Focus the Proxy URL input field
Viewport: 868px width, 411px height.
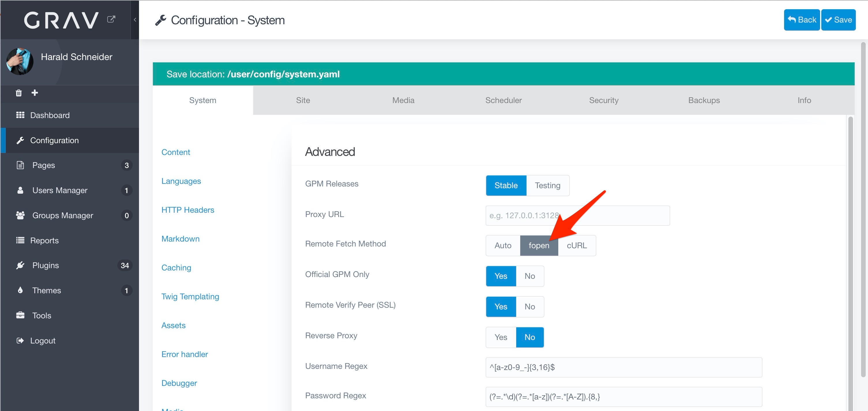pos(578,215)
